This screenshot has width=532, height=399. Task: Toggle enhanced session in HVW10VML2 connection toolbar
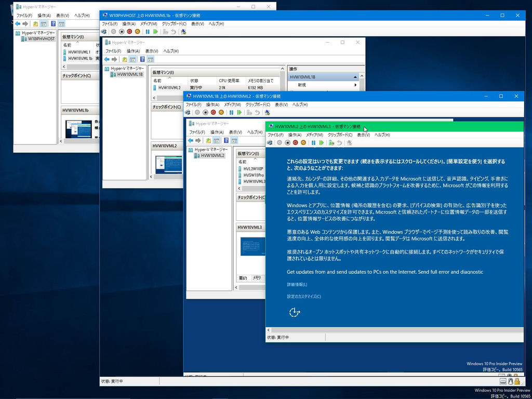[268, 112]
